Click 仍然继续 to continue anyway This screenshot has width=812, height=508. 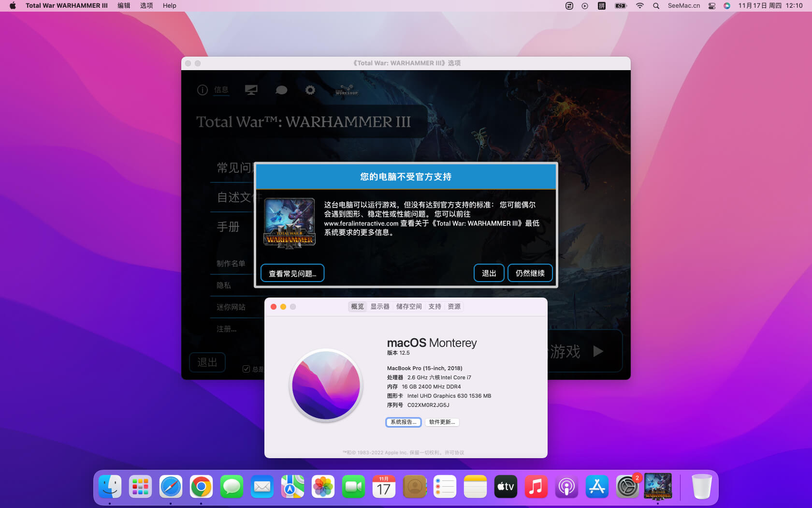click(530, 273)
